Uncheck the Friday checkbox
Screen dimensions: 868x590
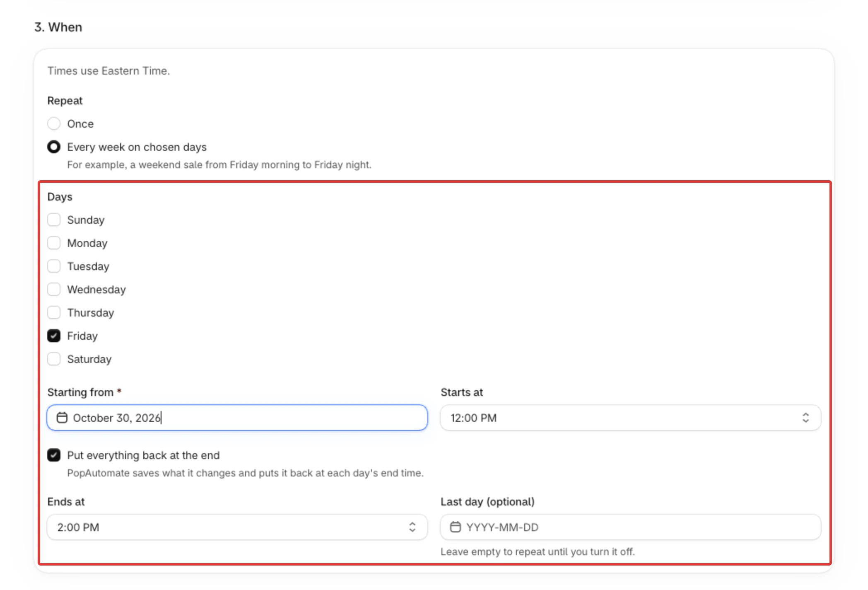coord(54,336)
